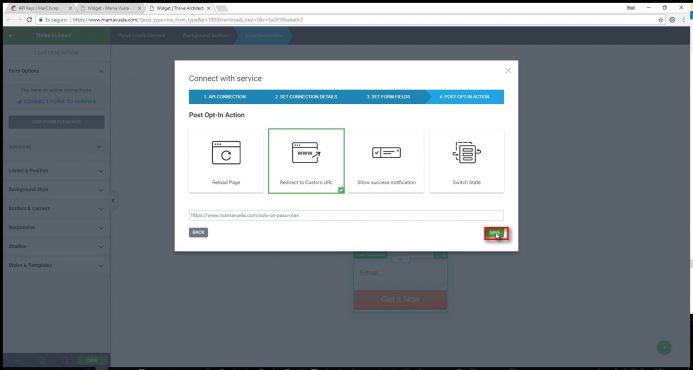Click the Back button in the dialog
Screen dimensions: 693x370
click(x=198, y=232)
